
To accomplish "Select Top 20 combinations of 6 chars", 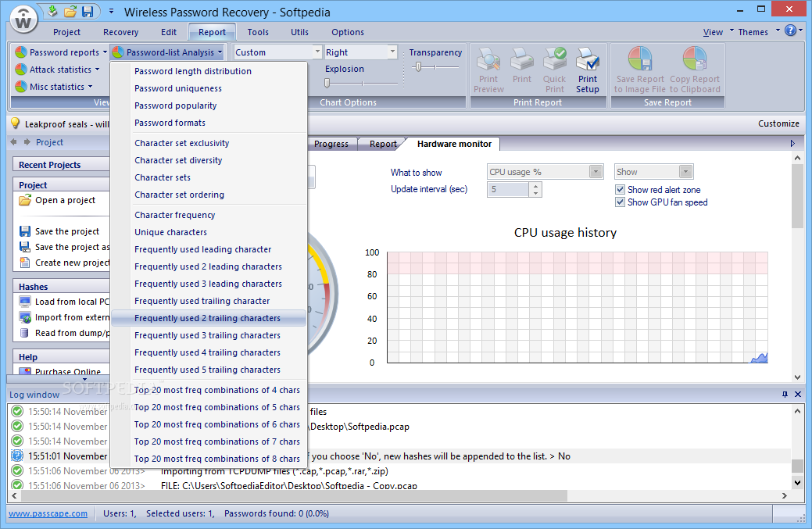I will (209, 424).
